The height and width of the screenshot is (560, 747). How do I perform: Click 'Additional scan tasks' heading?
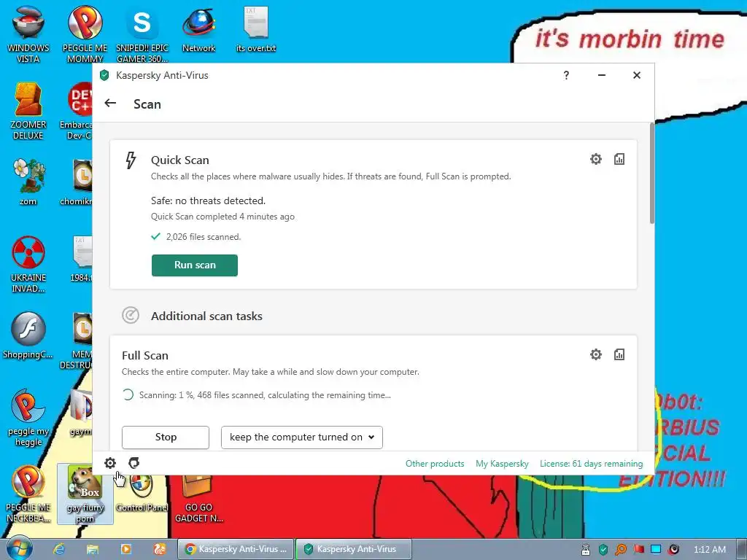coord(206,316)
